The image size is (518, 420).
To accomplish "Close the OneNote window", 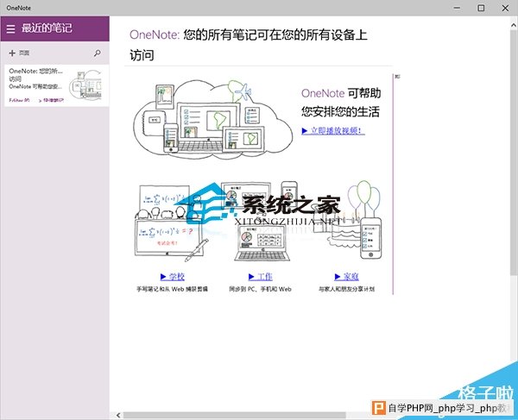I will [x=505, y=8].
